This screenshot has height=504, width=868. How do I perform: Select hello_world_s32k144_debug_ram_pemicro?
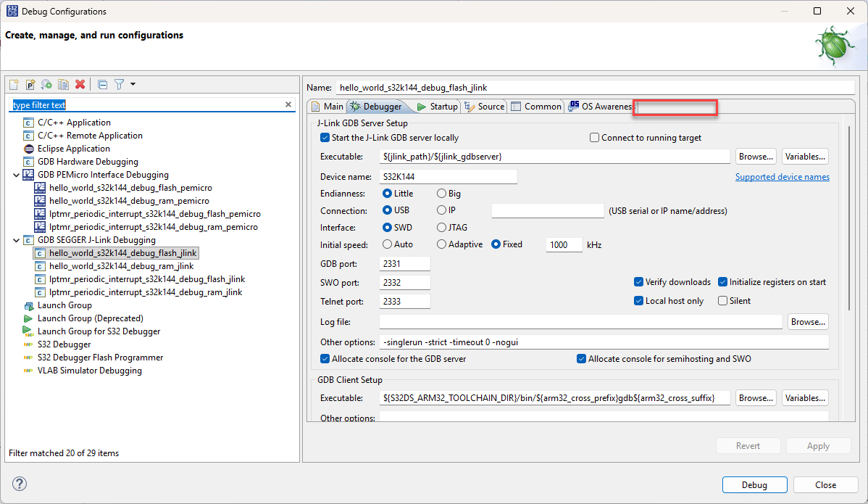coord(129,201)
